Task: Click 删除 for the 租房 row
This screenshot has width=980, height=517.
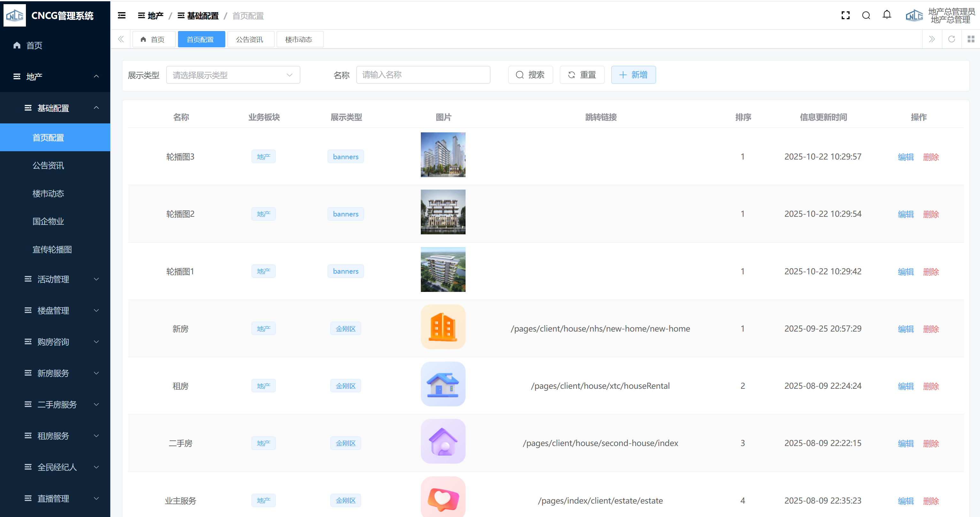Action: (930, 386)
